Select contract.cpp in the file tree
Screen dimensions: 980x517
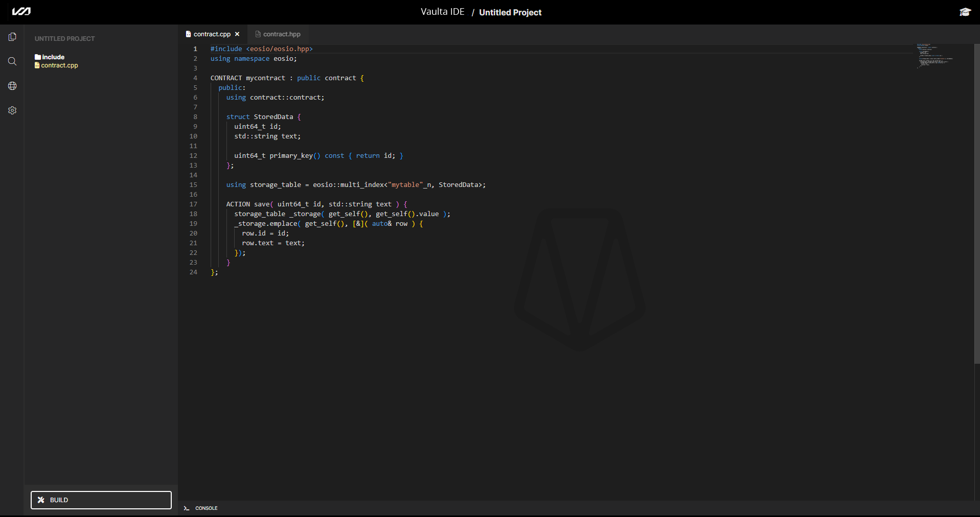(59, 65)
